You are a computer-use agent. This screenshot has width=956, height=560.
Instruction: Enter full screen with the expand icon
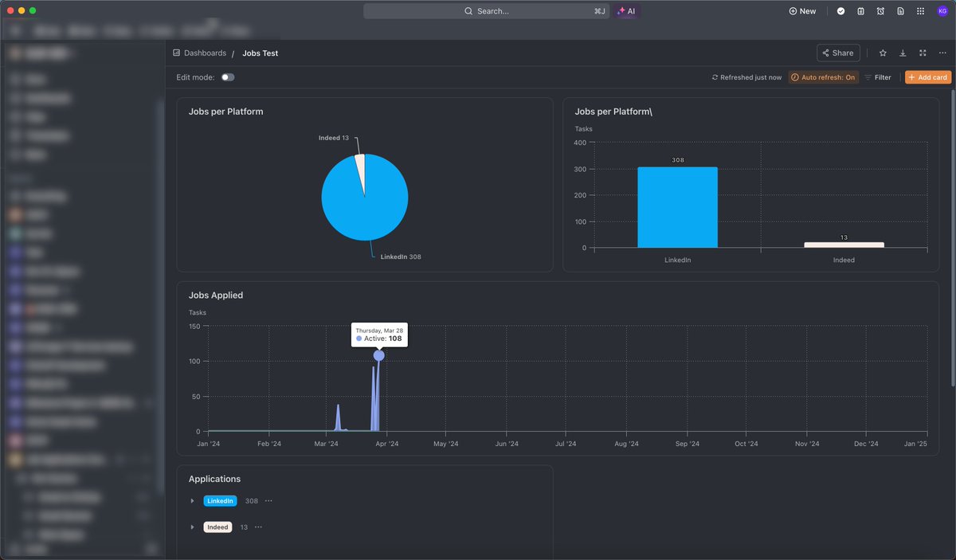[x=923, y=53]
